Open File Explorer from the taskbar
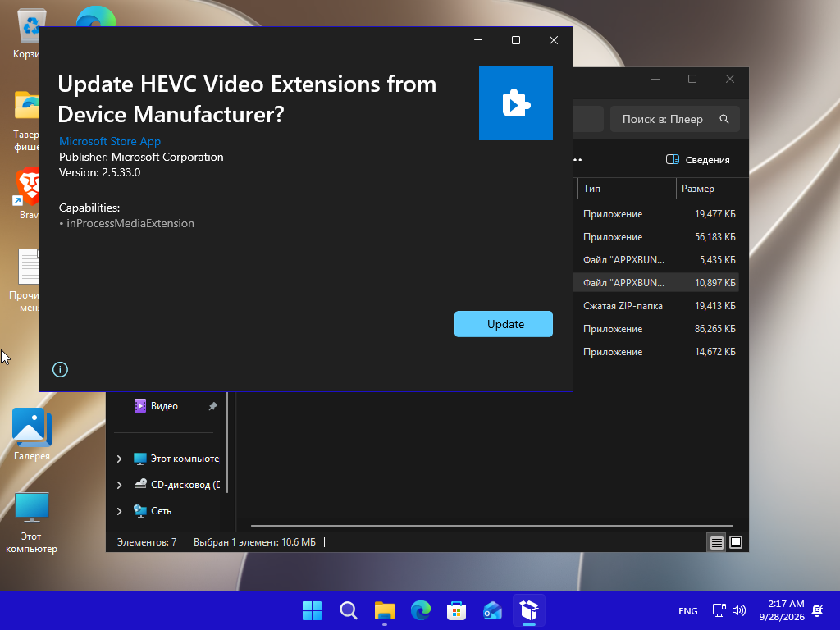840x630 pixels. pos(385,610)
